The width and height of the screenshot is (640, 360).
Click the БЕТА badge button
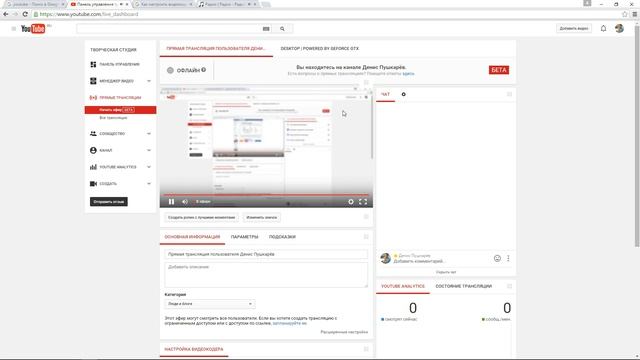499,70
